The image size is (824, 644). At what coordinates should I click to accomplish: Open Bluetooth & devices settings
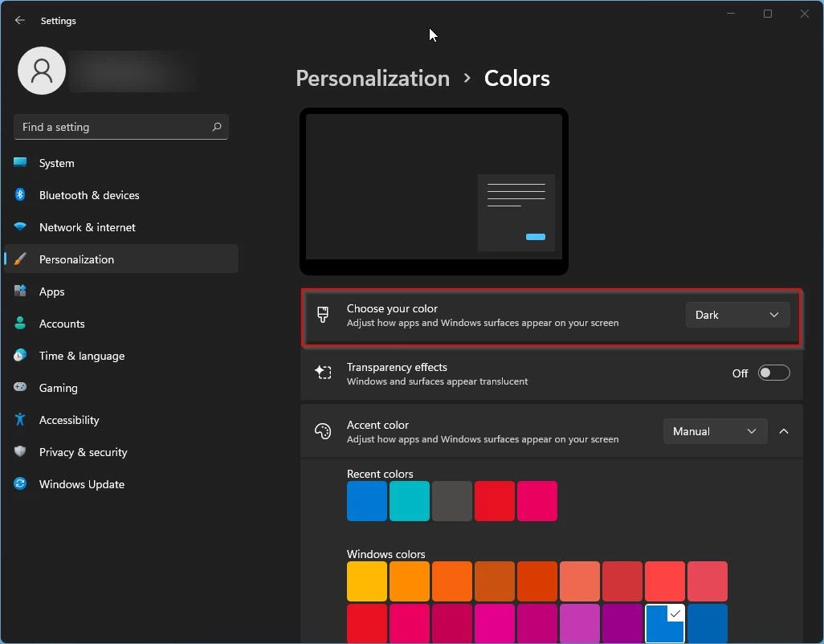[x=120, y=195]
